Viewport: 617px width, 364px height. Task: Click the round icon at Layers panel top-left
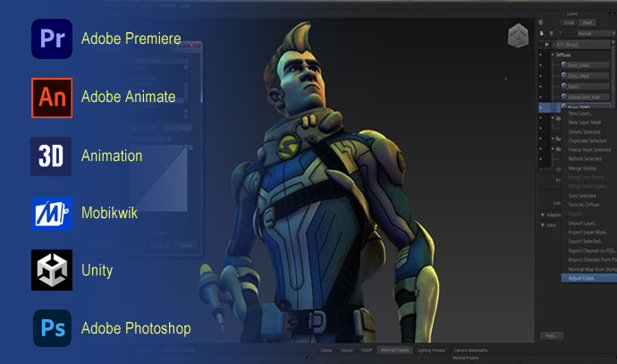(x=541, y=22)
